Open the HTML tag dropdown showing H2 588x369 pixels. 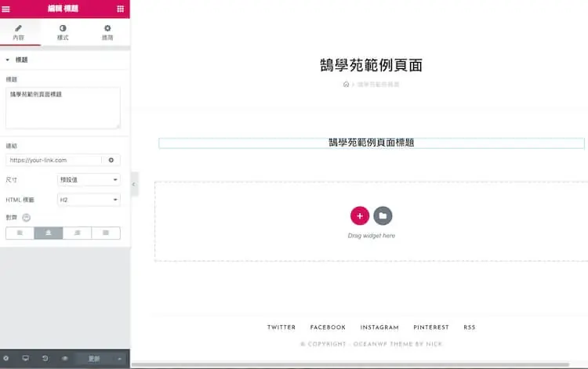(89, 200)
